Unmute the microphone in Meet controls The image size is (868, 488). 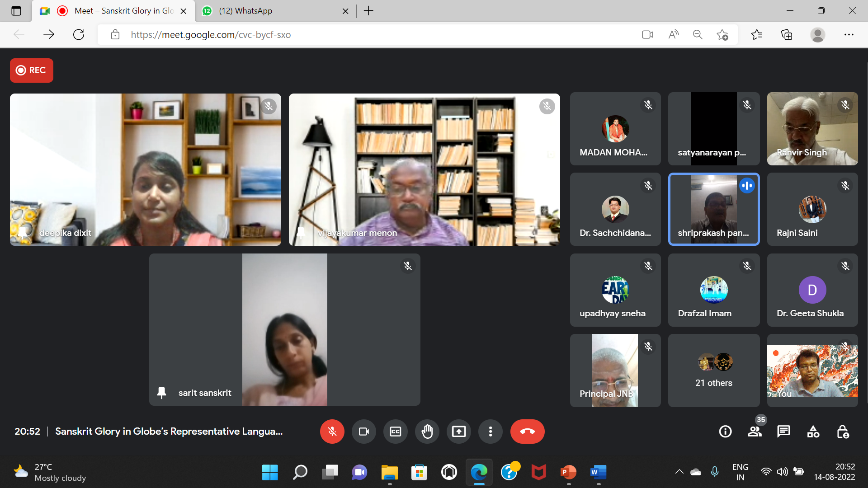(x=332, y=432)
